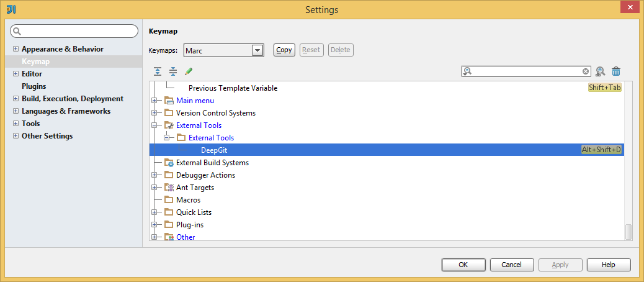Screen dimensions: 644x282
Task: Clear the keymap search field with X icon
Action: (585, 71)
